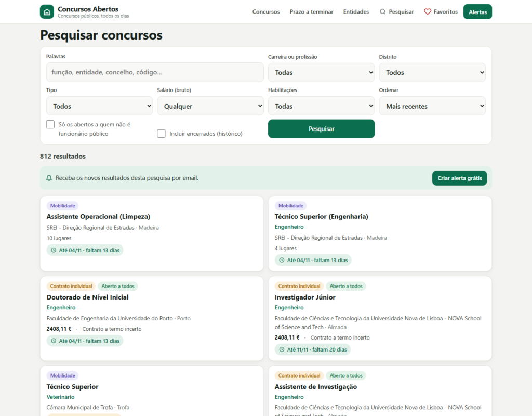Enable 'Só os abertos a quem não é funcionário público'
Viewport: 532px width, 416px height.
tap(50, 124)
